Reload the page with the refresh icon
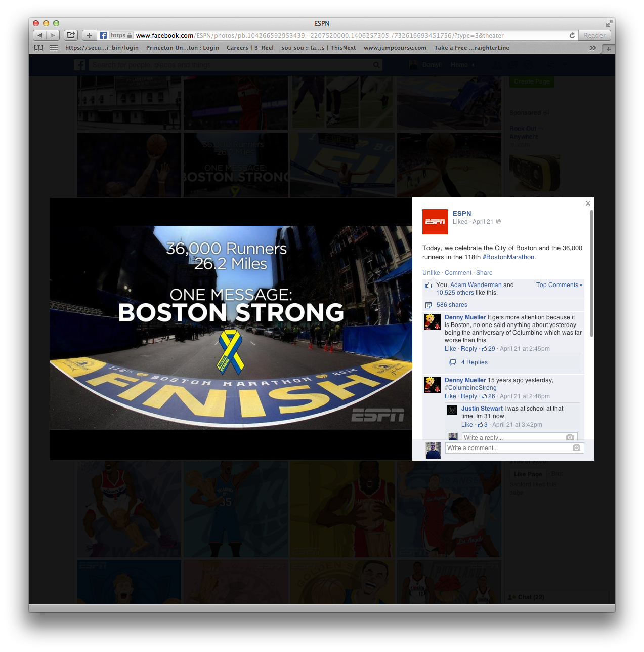The image size is (644, 652). tap(572, 35)
